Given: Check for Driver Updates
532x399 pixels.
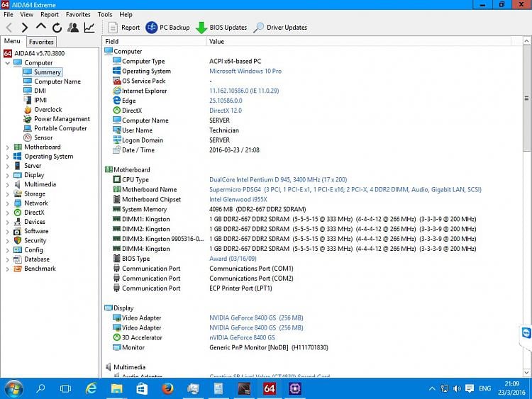Looking at the screenshot, I should point(280,28).
